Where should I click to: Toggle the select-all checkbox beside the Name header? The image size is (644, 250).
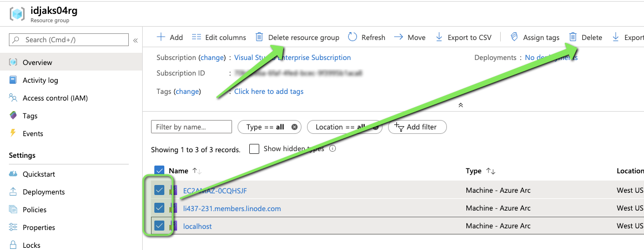click(159, 171)
